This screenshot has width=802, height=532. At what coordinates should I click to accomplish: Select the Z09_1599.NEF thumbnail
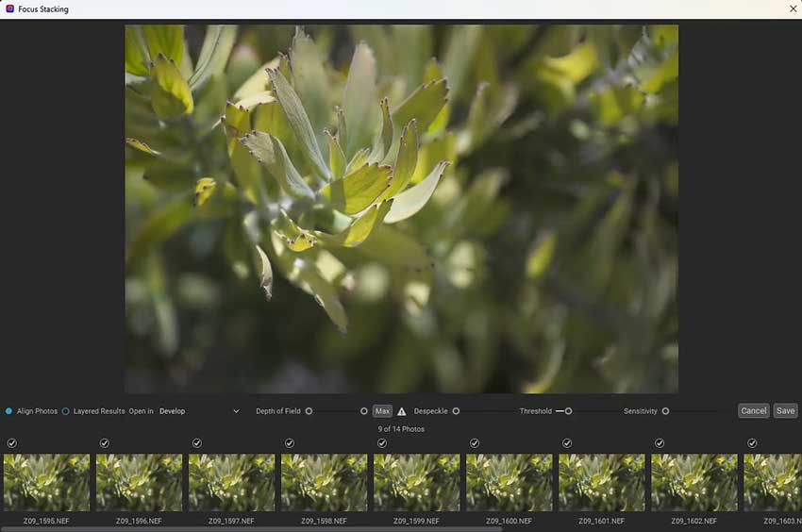417,482
